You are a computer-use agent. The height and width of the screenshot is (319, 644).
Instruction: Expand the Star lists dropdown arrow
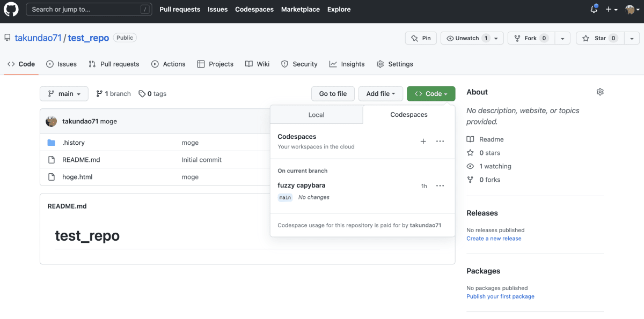point(632,38)
